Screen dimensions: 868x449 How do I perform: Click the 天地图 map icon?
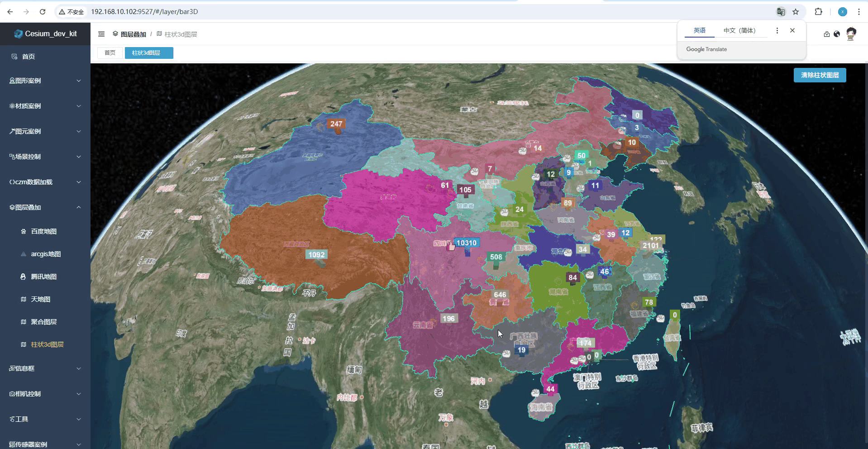tap(24, 299)
